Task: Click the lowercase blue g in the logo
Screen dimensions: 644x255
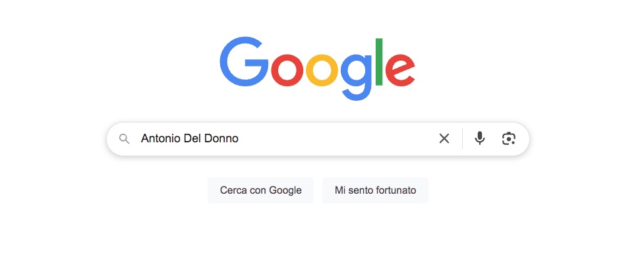Action: 356,77
